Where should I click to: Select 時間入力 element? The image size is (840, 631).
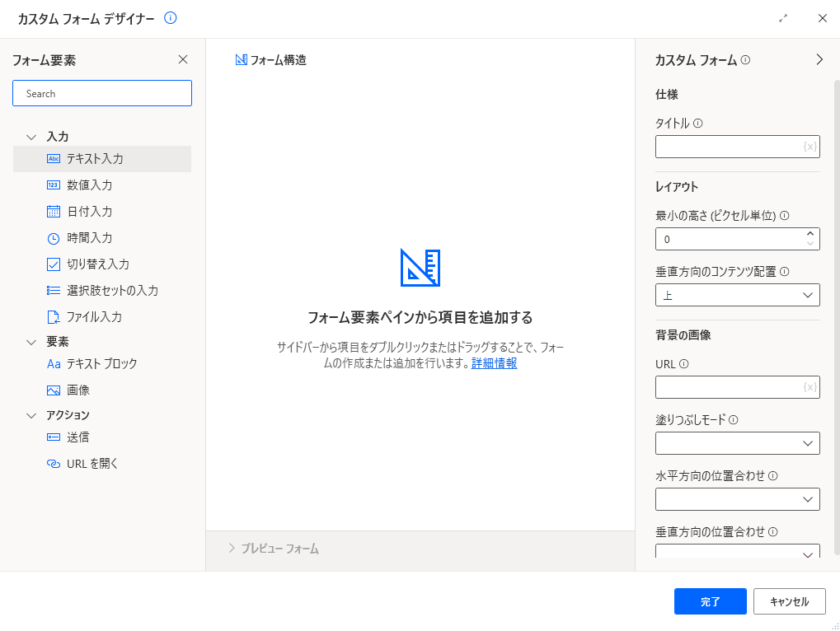pyautogui.click(x=101, y=238)
